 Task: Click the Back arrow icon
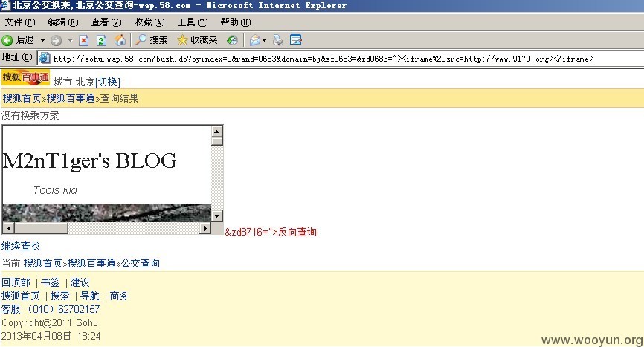tap(7, 40)
